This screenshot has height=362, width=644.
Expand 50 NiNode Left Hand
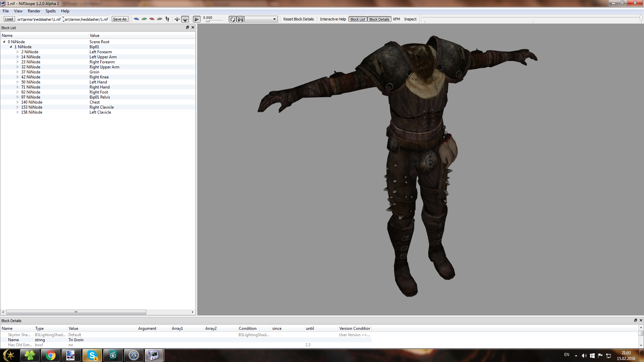(x=17, y=82)
